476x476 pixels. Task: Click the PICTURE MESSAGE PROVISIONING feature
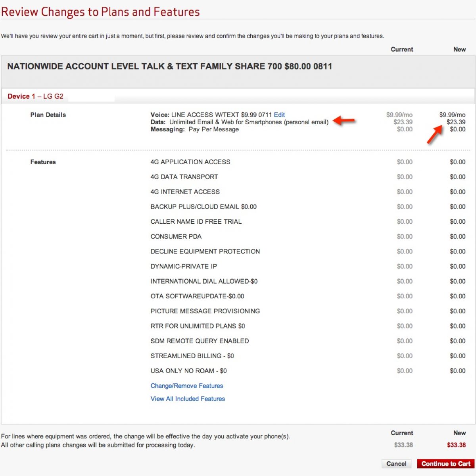pyautogui.click(x=205, y=311)
